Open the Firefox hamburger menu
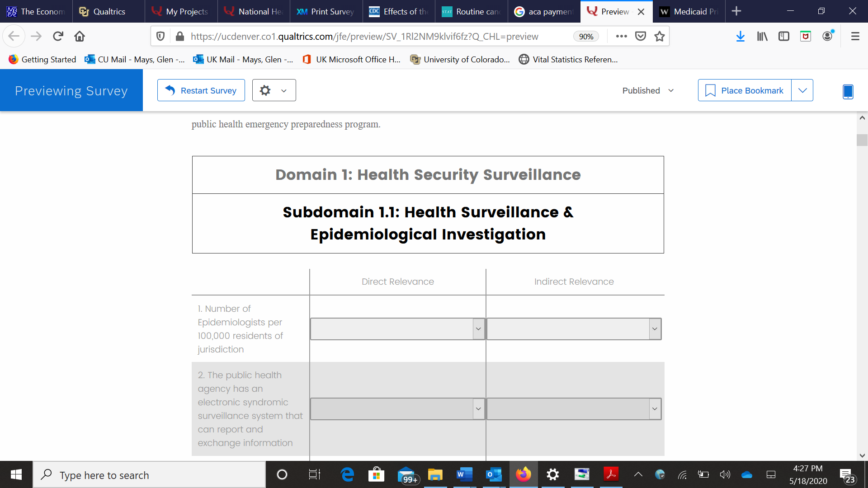 click(x=855, y=36)
